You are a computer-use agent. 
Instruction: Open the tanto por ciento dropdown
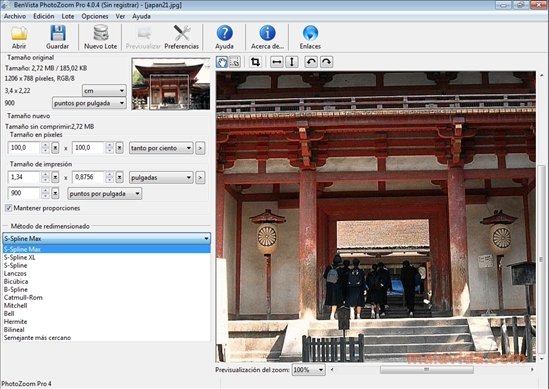coord(161,148)
